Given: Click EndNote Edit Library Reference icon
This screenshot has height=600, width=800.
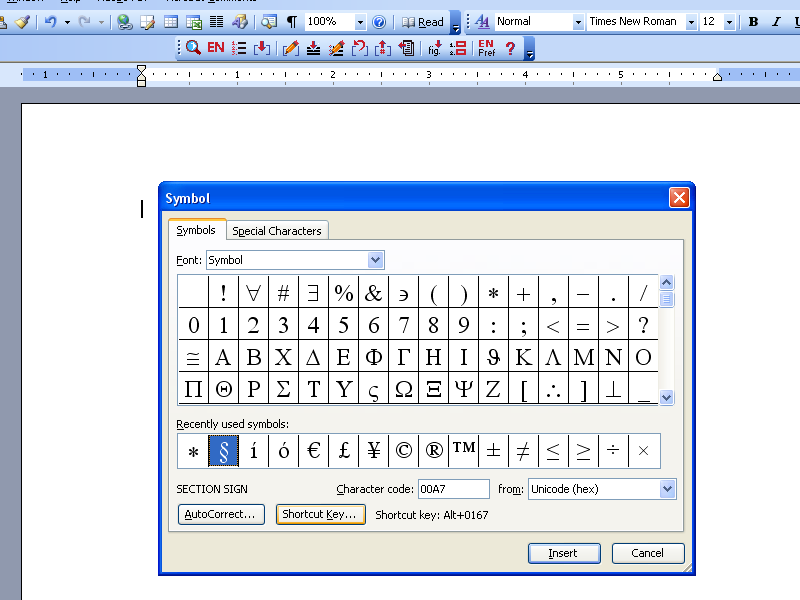Looking at the screenshot, I should [336, 48].
